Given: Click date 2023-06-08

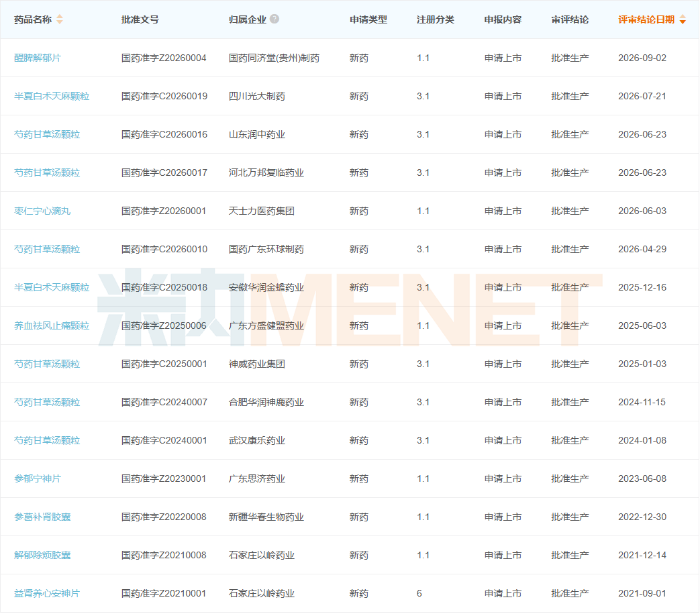Looking at the screenshot, I should [x=642, y=479].
